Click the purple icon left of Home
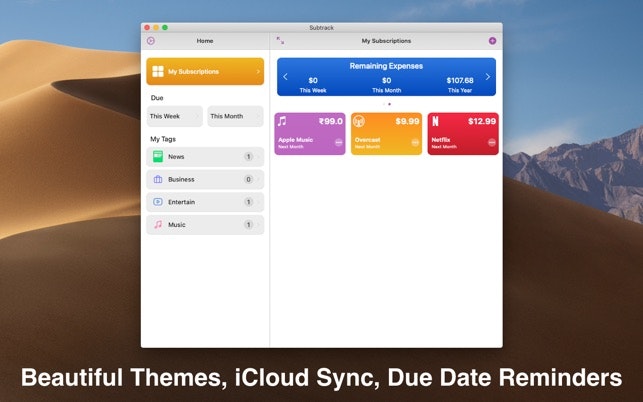Image resolution: width=643 pixels, height=402 pixels. 151,41
